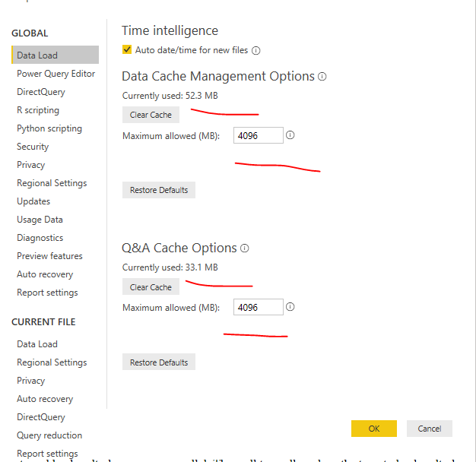Viewport: 476px width, 462px height.
Task: Open R scripting options
Action: coord(38,110)
